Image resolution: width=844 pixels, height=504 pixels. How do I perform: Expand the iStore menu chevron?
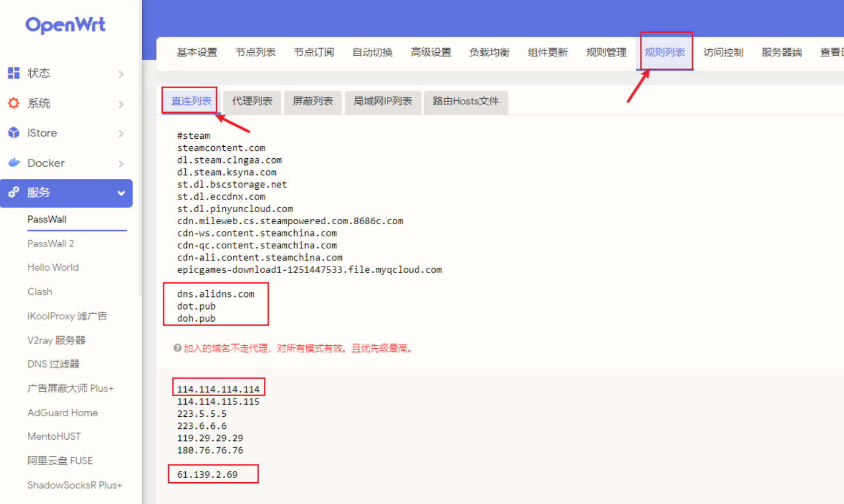[121, 134]
